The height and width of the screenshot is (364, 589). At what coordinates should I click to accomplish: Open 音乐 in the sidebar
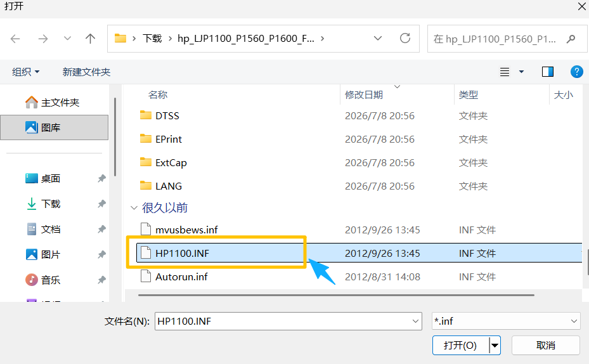click(x=51, y=280)
